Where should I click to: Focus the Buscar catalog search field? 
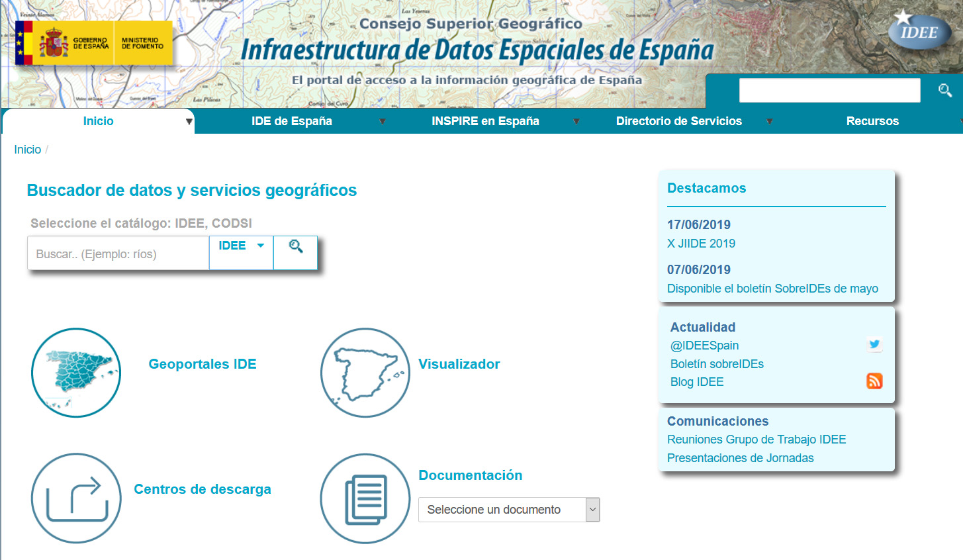(x=118, y=254)
